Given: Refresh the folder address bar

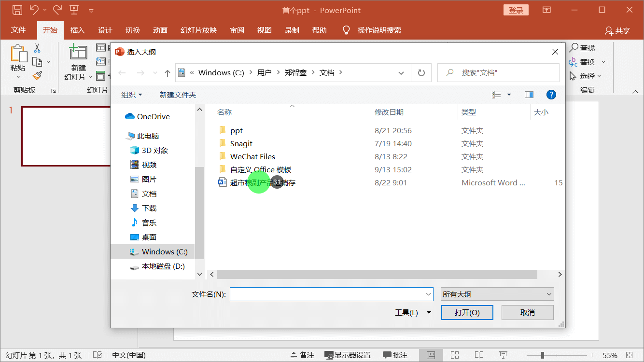Looking at the screenshot, I should (421, 73).
